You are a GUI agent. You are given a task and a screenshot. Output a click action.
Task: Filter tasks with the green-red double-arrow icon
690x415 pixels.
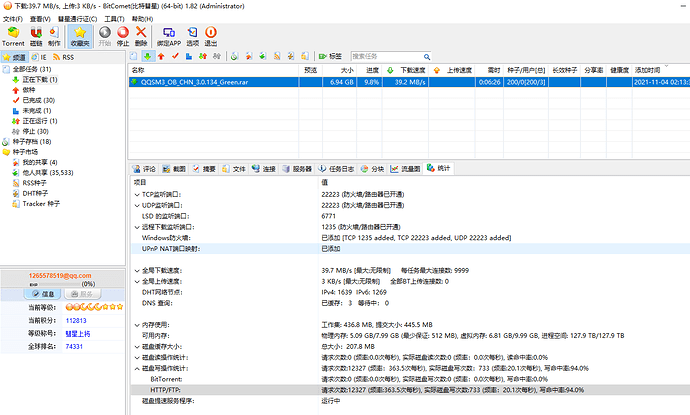pos(203,56)
